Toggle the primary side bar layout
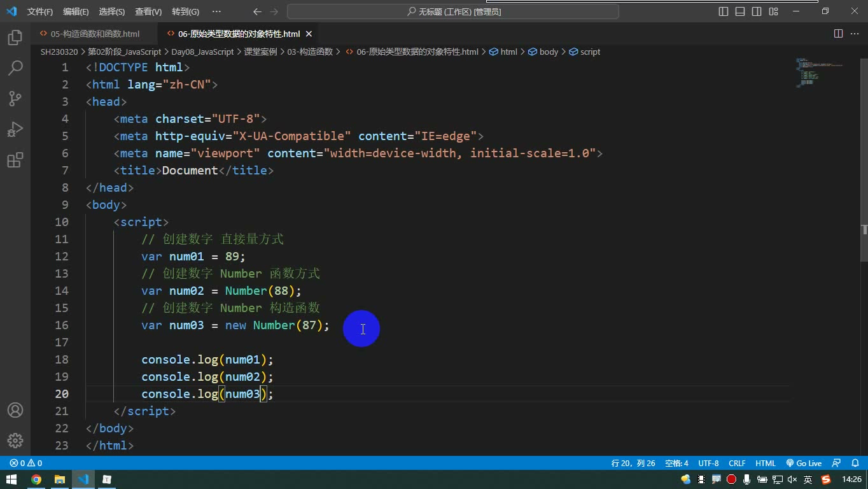 (724, 11)
